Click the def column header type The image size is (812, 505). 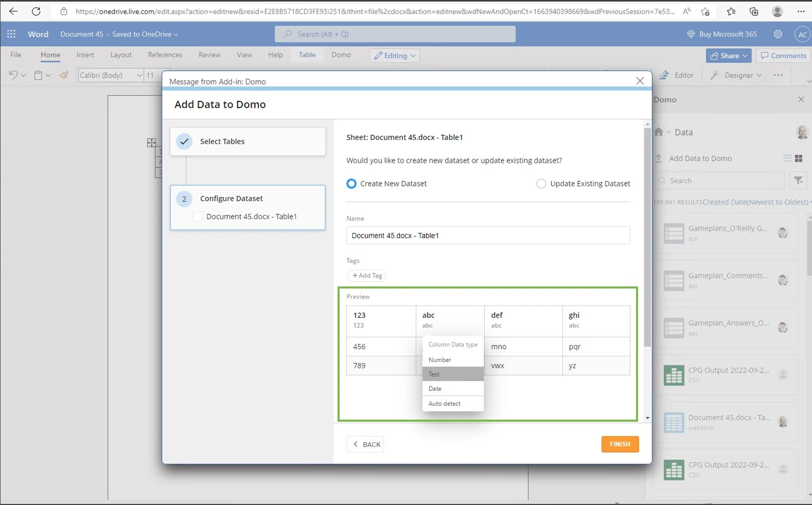pos(496,326)
